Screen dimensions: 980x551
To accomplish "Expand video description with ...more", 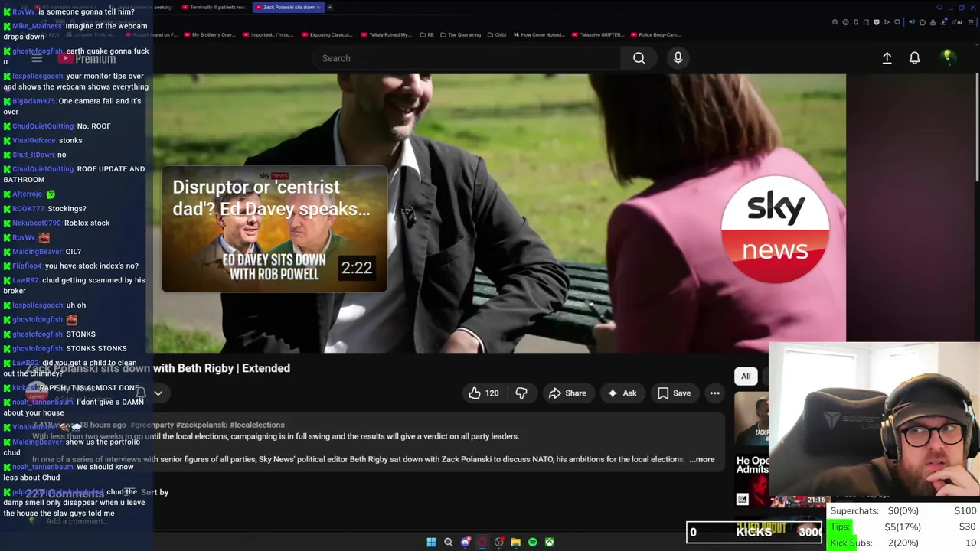I will (x=702, y=459).
